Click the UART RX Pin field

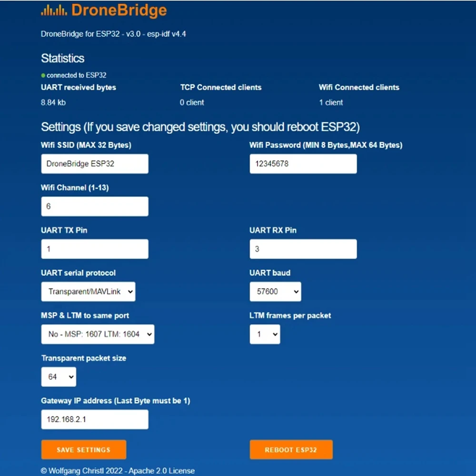click(x=303, y=249)
